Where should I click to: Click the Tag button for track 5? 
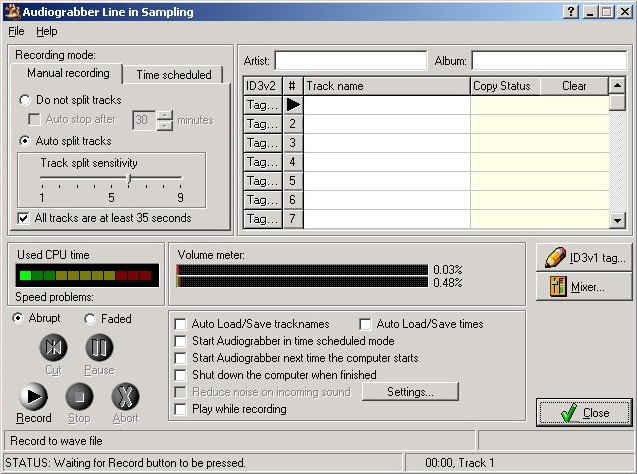point(263,181)
